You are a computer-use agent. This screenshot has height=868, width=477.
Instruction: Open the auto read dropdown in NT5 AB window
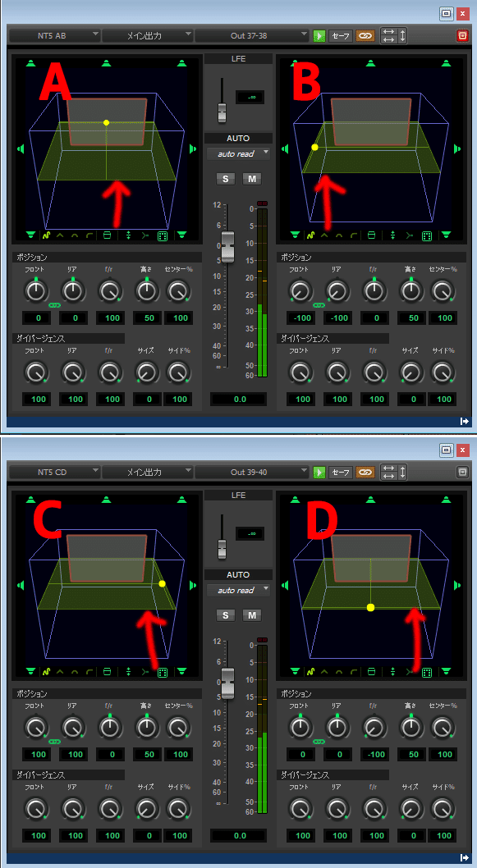(239, 154)
